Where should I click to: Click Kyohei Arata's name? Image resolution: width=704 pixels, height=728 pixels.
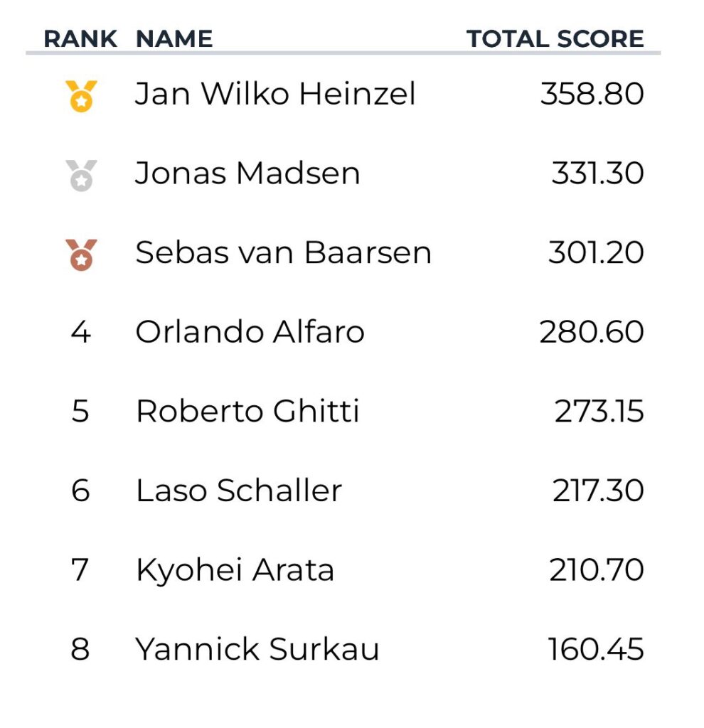pyautogui.click(x=235, y=570)
